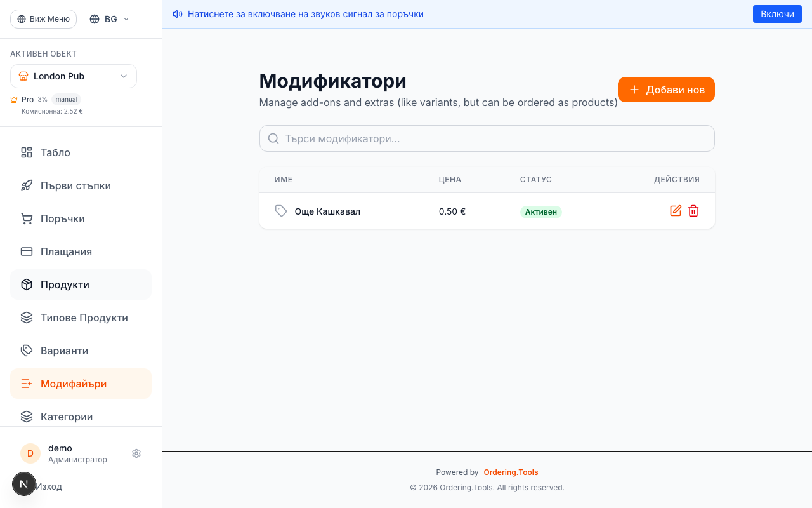Screen dimensions: 812x508
Task: Click the delete trash icon for Още Кашкавал
Action: coord(693,211)
